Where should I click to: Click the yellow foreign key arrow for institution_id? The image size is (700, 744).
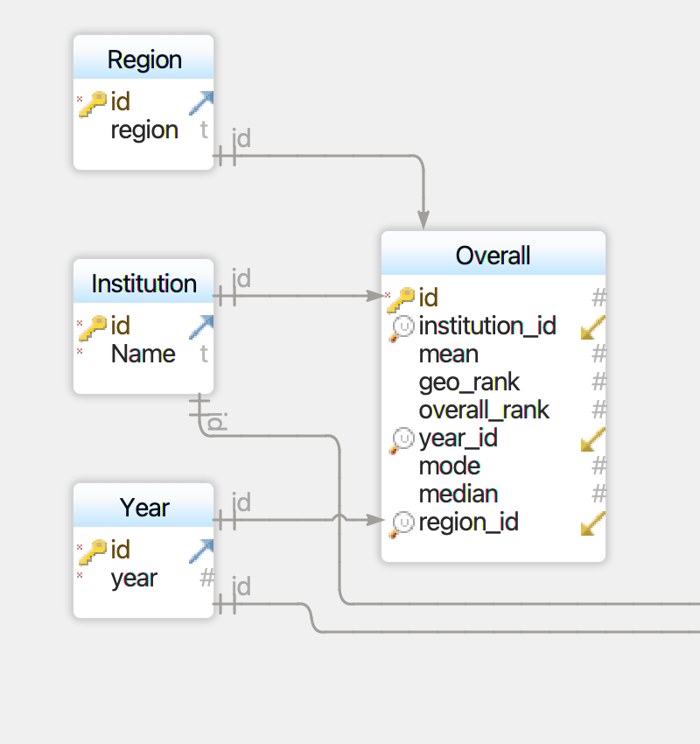click(x=593, y=327)
